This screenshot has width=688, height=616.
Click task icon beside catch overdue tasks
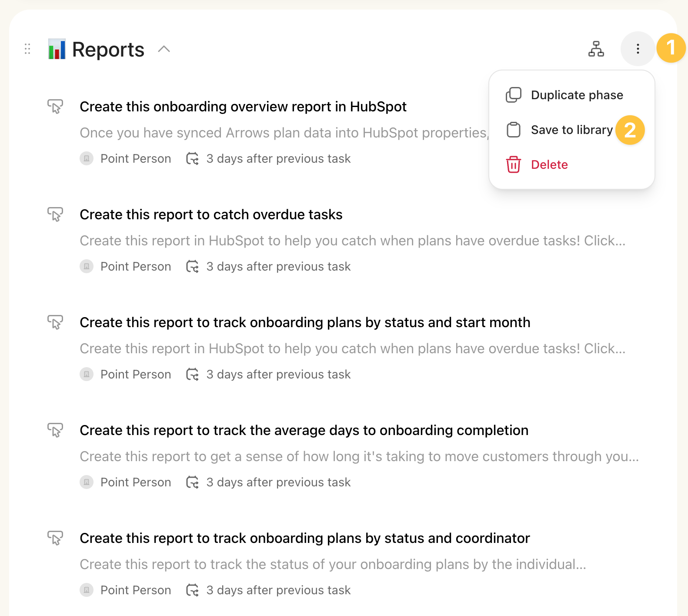[x=55, y=214]
